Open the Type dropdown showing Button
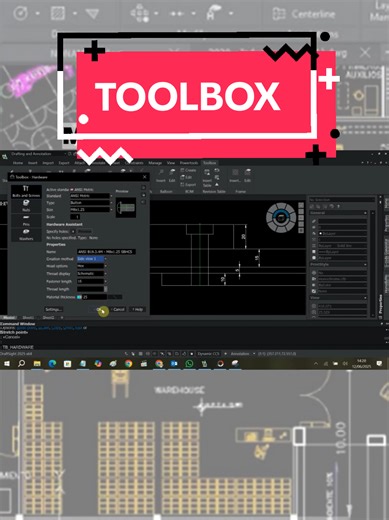Viewport: 389px width, 520px height. pyautogui.click(x=91, y=203)
